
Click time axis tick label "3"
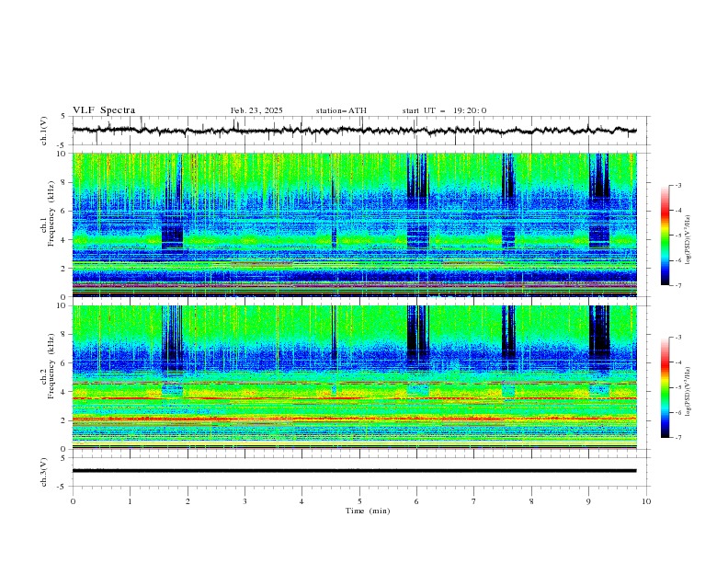[x=245, y=501]
